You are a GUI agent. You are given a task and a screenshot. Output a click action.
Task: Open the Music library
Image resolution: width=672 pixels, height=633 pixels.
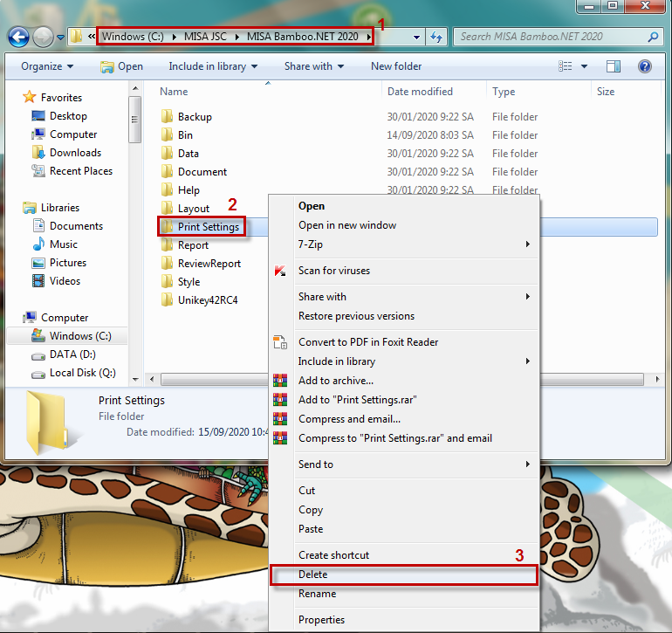(64, 244)
